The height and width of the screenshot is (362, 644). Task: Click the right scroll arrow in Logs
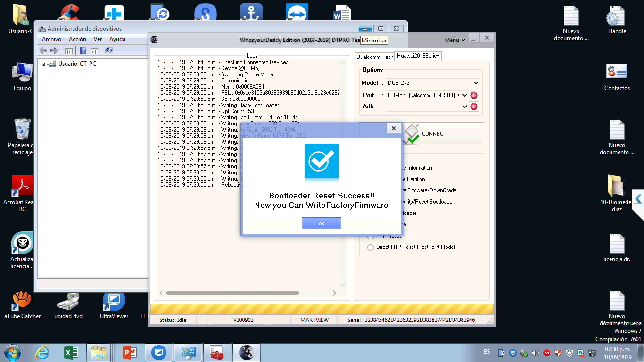(x=334, y=293)
